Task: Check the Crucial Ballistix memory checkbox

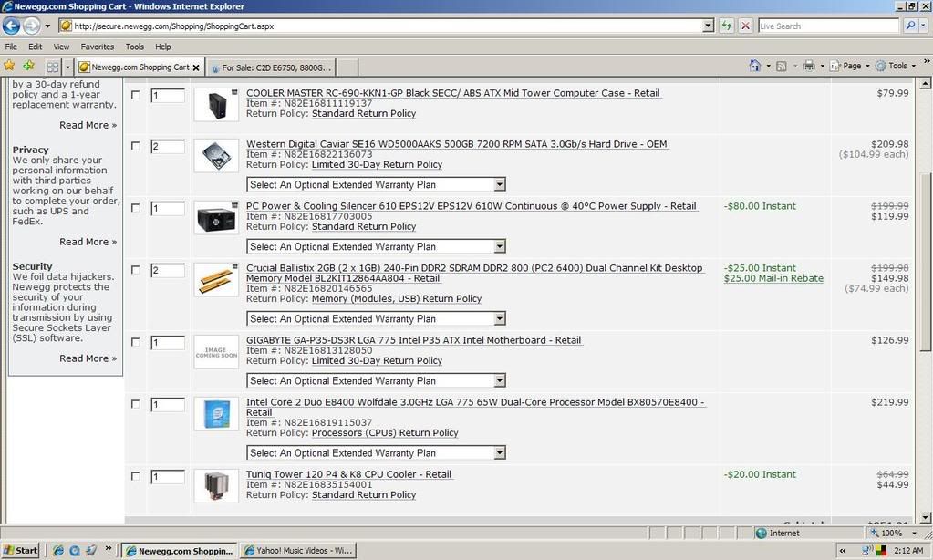Action: 135,269
